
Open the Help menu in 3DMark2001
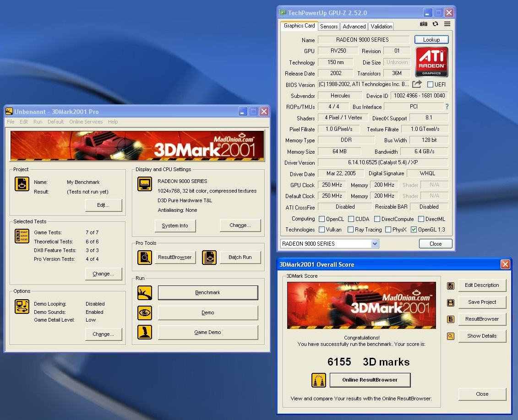[x=113, y=122]
